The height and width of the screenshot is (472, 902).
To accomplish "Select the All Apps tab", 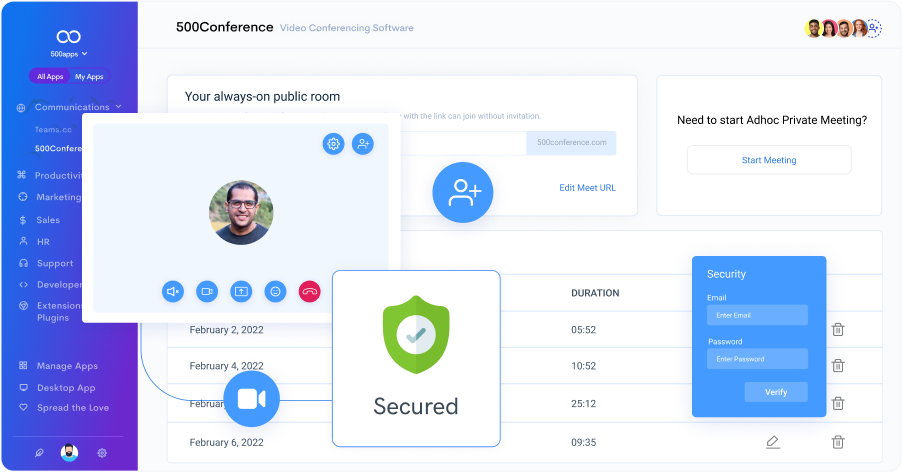I will pos(49,77).
